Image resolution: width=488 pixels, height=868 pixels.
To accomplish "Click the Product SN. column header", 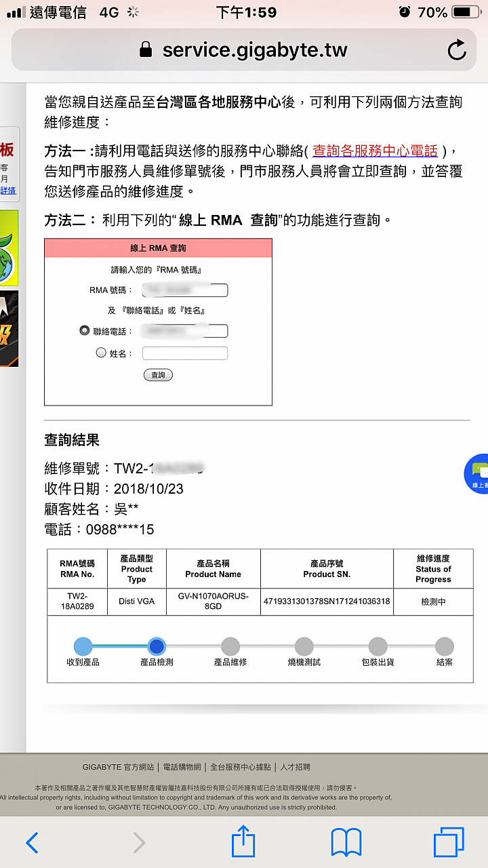I will tap(327, 569).
